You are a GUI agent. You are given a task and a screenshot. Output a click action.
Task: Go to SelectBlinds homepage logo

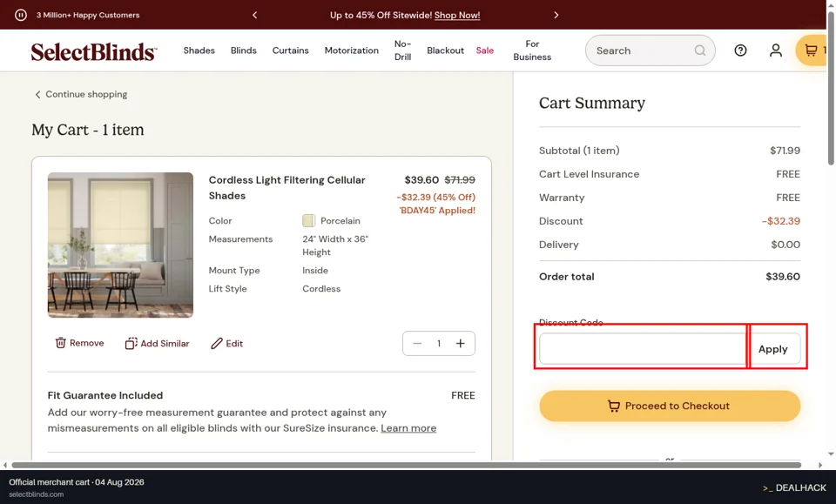pos(94,51)
